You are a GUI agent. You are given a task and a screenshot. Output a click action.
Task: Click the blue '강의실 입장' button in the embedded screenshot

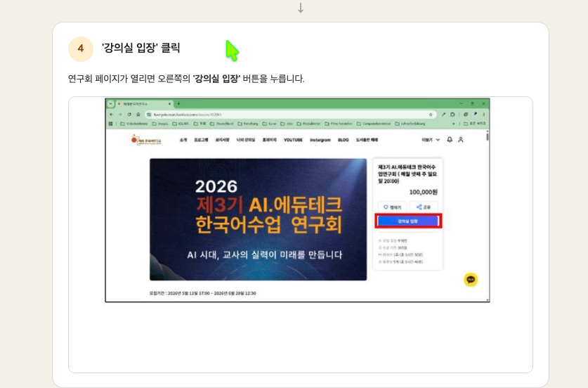408,221
